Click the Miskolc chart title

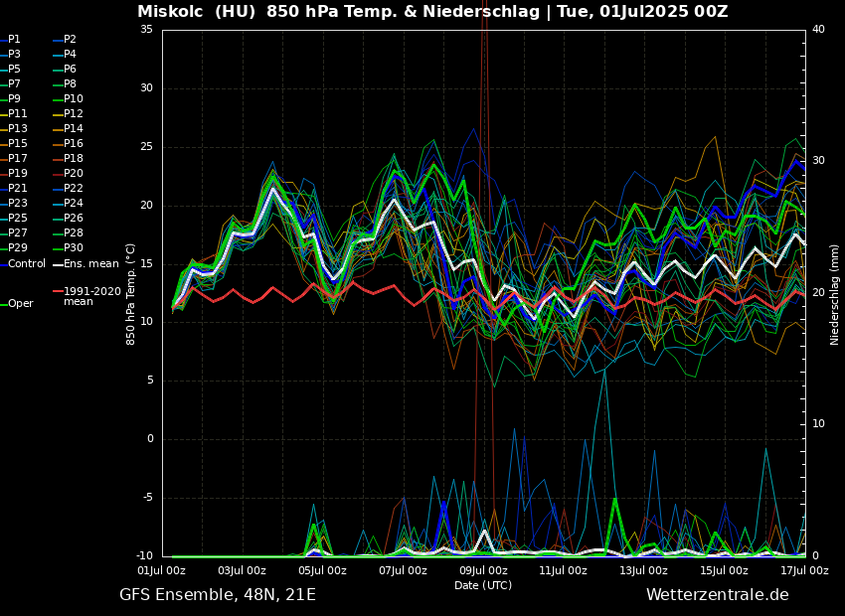click(432, 12)
